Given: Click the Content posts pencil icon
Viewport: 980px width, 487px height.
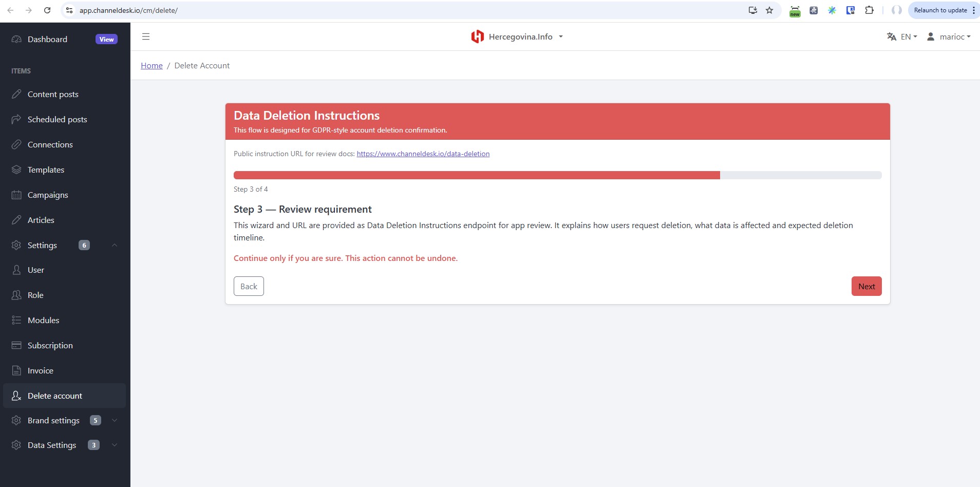Looking at the screenshot, I should click(x=16, y=94).
